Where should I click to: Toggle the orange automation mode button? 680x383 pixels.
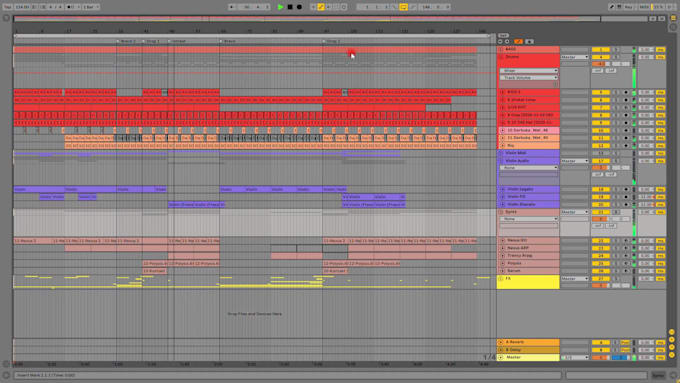(518, 42)
